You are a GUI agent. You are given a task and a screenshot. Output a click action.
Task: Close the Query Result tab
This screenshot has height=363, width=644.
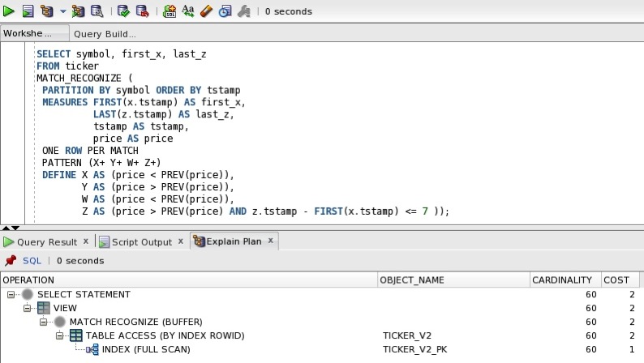[86, 241]
